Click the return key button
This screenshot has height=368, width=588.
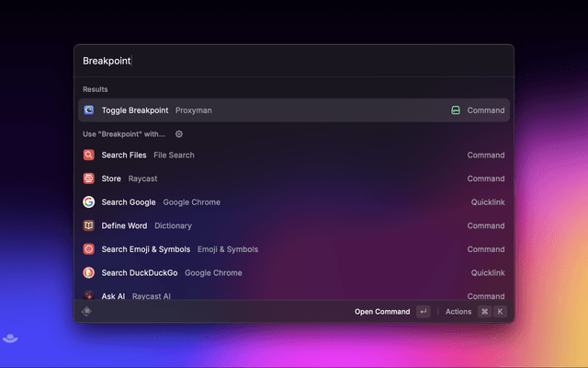pos(423,312)
